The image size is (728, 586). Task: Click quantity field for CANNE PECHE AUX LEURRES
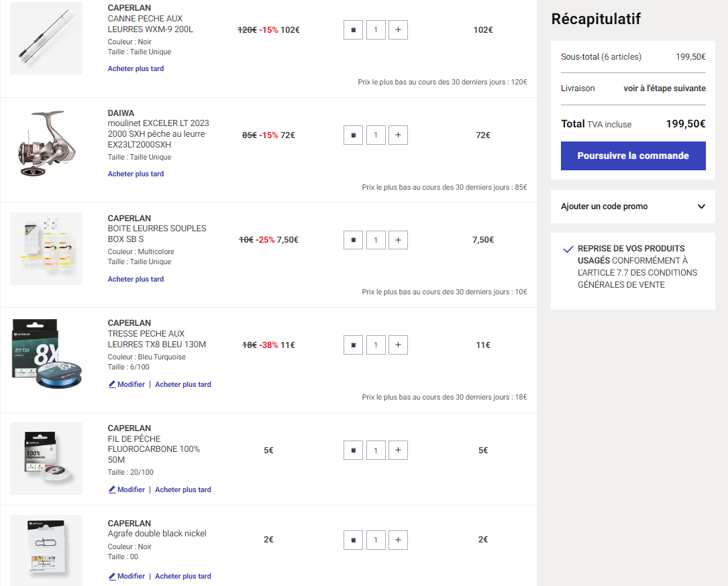point(376,30)
